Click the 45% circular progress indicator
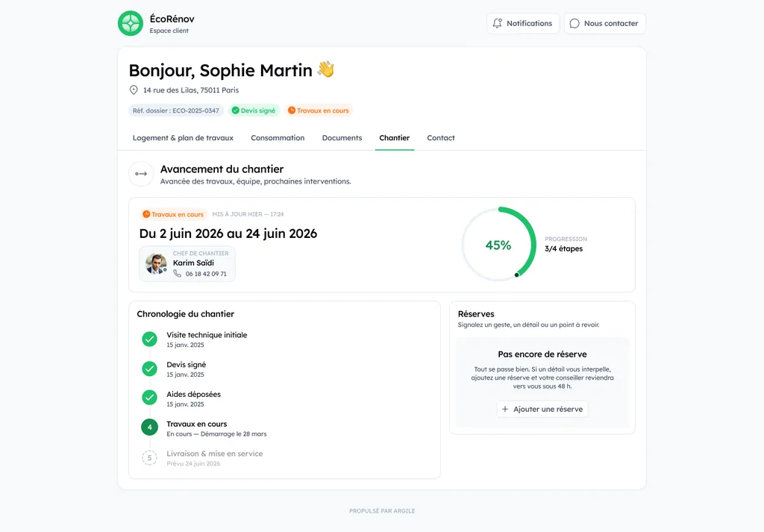Image resolution: width=764 pixels, height=532 pixels. [498, 245]
